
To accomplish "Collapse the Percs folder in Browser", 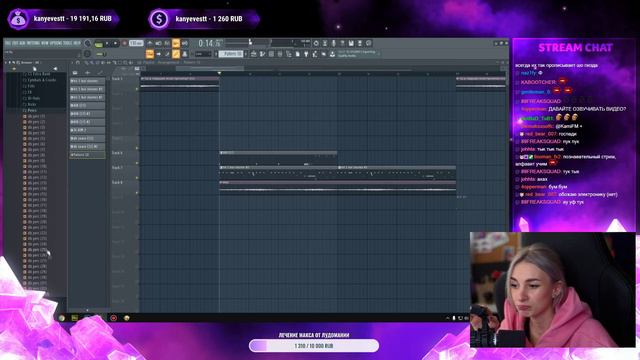I will (32, 111).
